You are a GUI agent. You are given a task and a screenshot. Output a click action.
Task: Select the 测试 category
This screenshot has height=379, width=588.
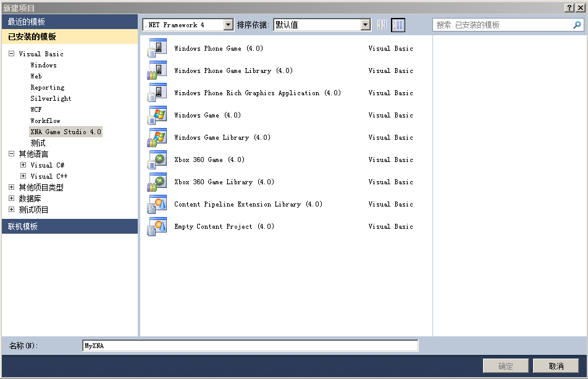pyautogui.click(x=38, y=143)
